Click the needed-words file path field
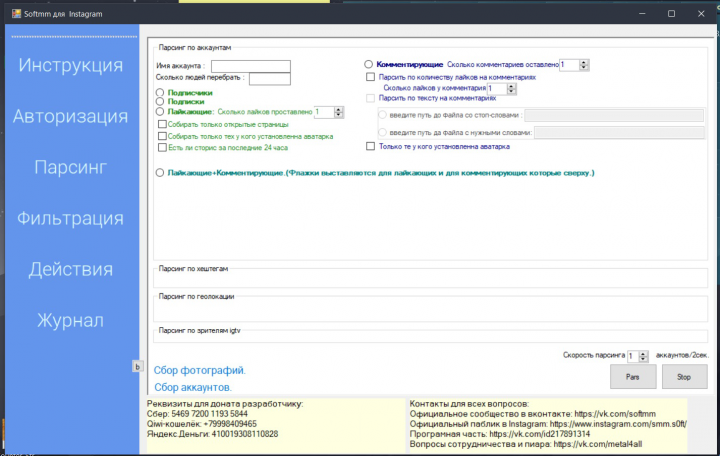The width and height of the screenshot is (720, 456). point(619,133)
